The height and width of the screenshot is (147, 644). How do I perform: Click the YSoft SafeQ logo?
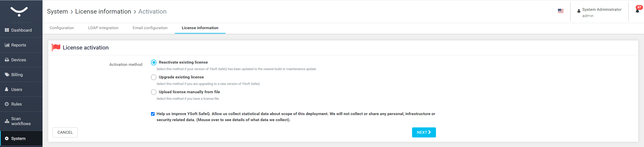point(19,11)
